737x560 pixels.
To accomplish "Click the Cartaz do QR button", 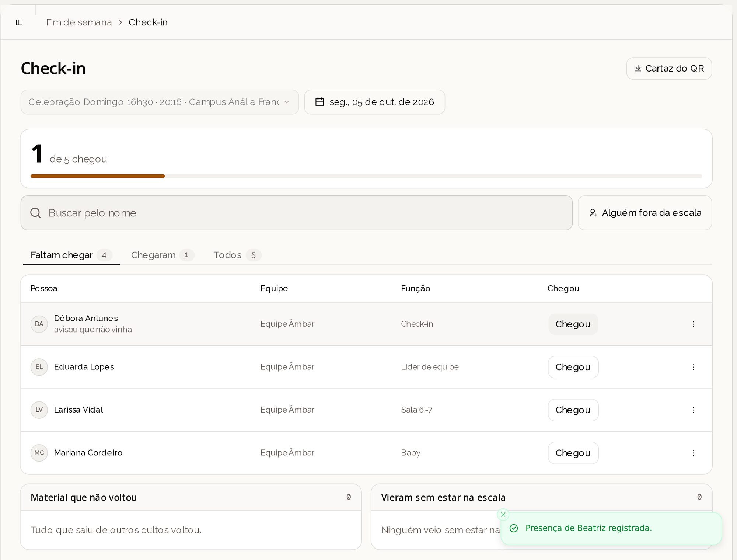I will pos(669,69).
